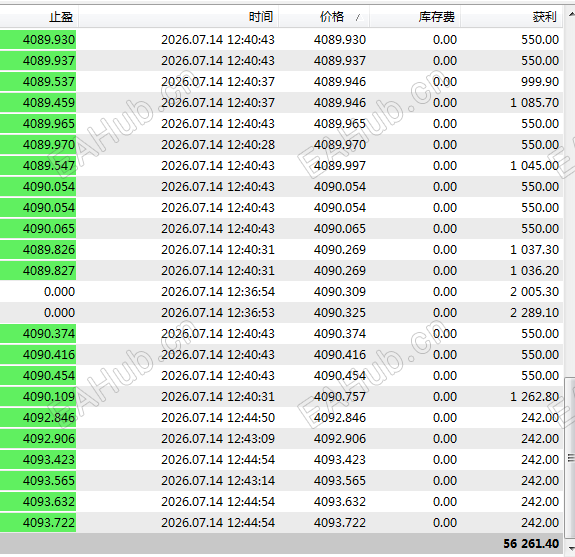Image resolution: width=575 pixels, height=557 pixels.
Task: Select profit value 2 289.10
Action: [x=535, y=313]
